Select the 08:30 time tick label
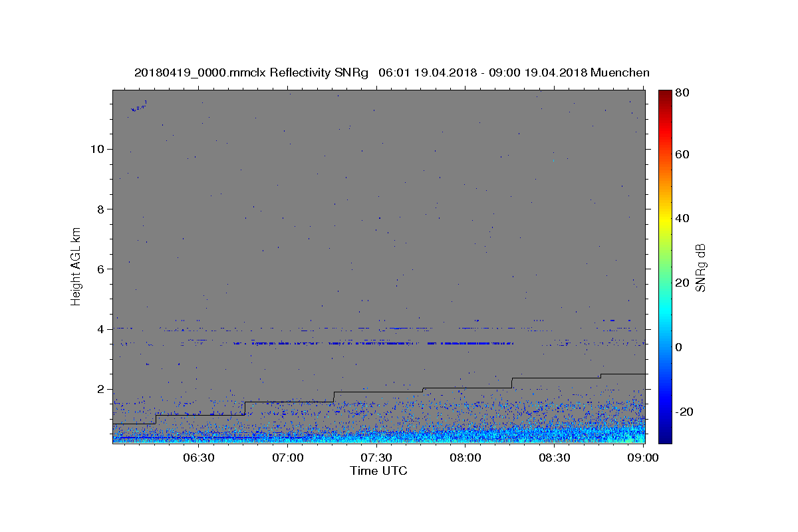The height and width of the screenshot is (532, 798). 555,458
